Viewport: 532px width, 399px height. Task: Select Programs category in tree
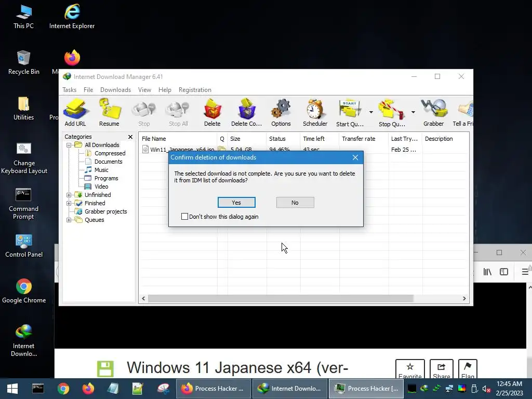[106, 179]
